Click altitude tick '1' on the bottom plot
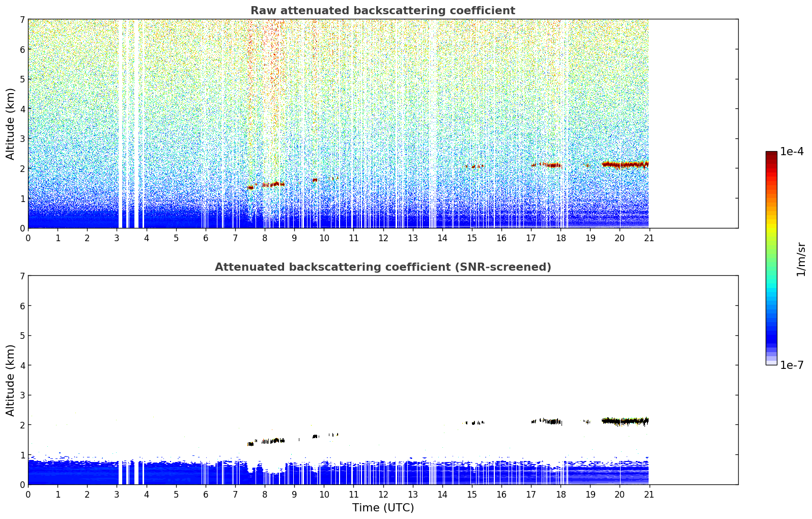812x519 pixels. coord(22,455)
